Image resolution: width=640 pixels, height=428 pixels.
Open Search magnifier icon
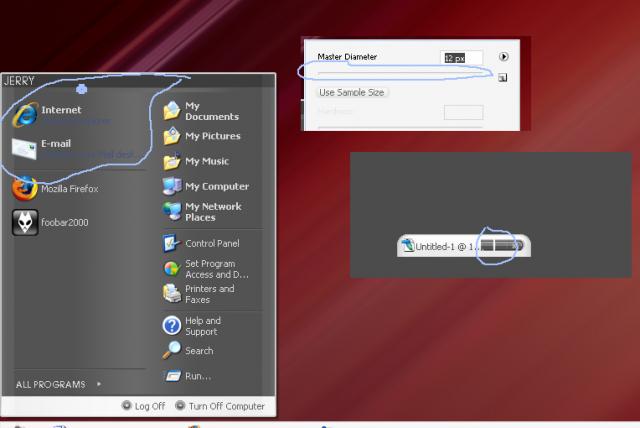[171, 350]
